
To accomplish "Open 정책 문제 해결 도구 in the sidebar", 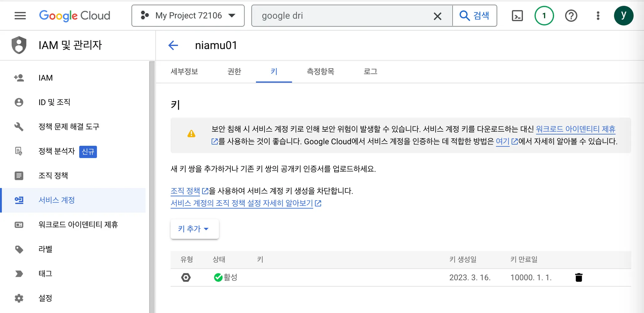I will pyautogui.click(x=73, y=127).
